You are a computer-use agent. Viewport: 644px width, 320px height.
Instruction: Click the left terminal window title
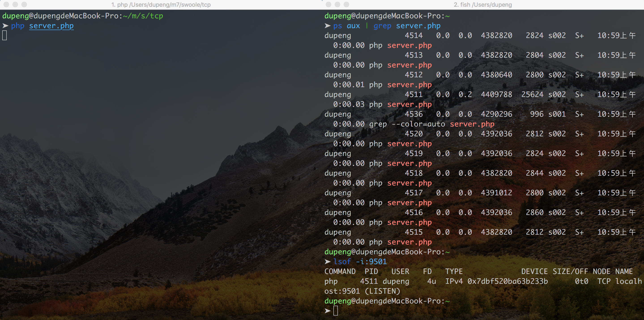161,4
